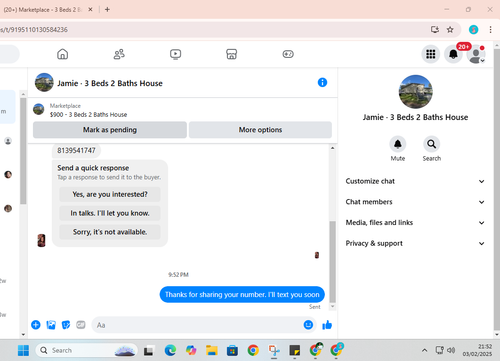The width and height of the screenshot is (500, 361).
Task: Choose a GIF from the GIF icon
Action: (81, 325)
